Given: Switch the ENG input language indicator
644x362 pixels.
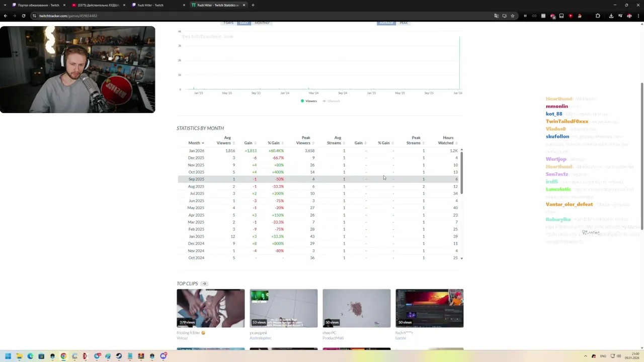Looking at the screenshot, I should (603, 356).
